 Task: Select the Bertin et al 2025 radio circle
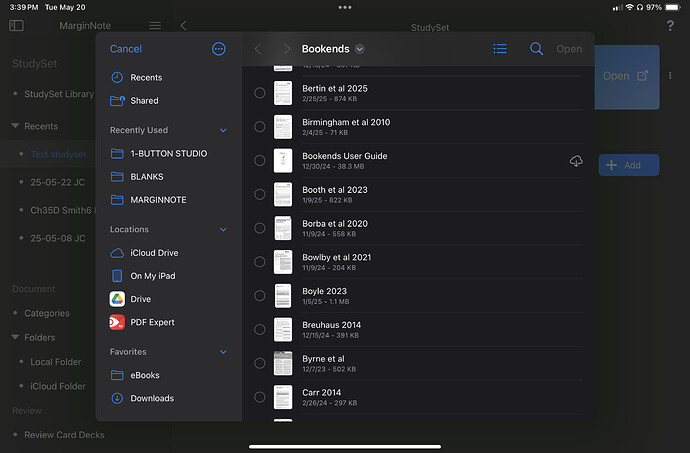pos(260,93)
